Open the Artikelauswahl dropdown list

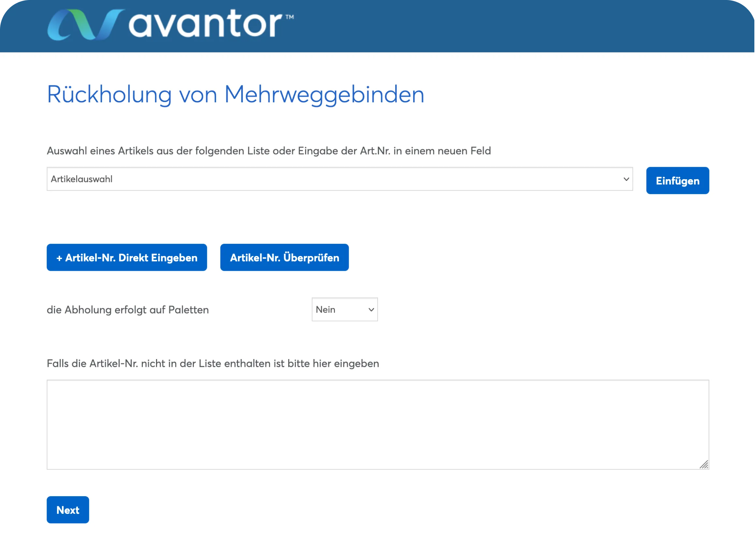coord(340,179)
